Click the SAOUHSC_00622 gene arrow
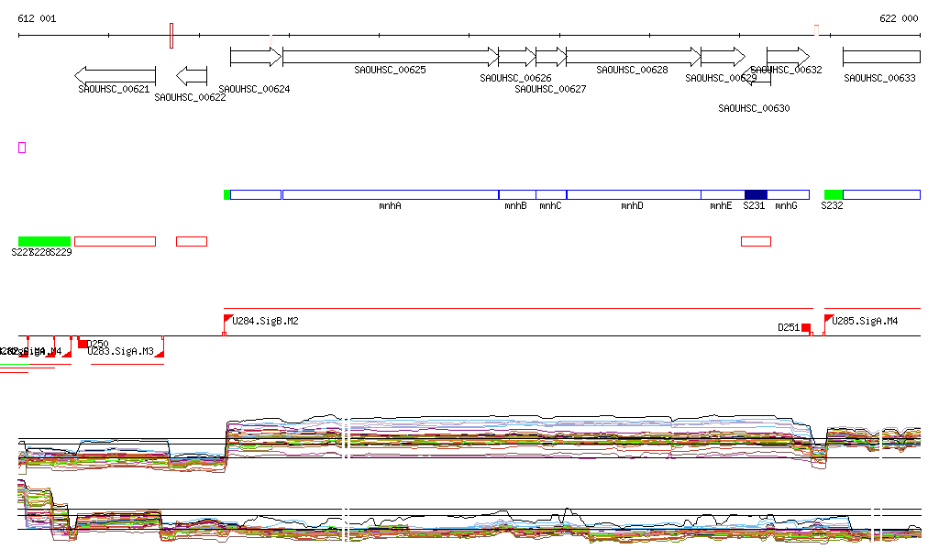Viewport: 939px width, 560px height. (x=192, y=76)
